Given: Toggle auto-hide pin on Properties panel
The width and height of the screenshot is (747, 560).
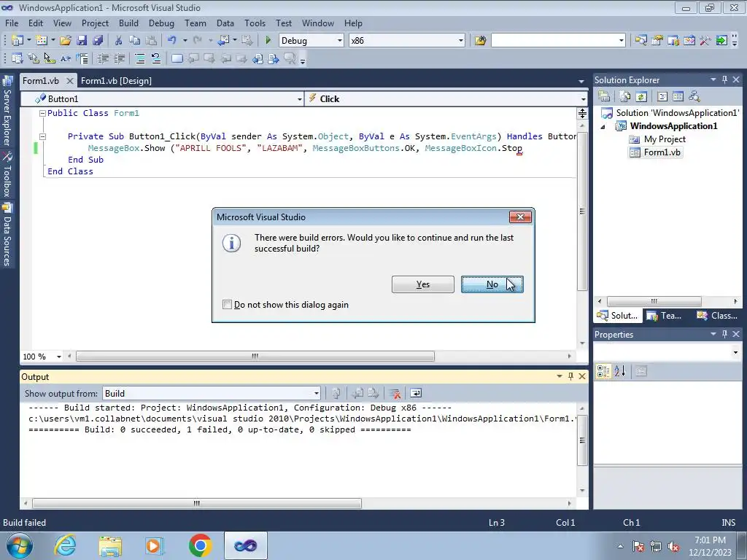Looking at the screenshot, I should click(x=724, y=334).
